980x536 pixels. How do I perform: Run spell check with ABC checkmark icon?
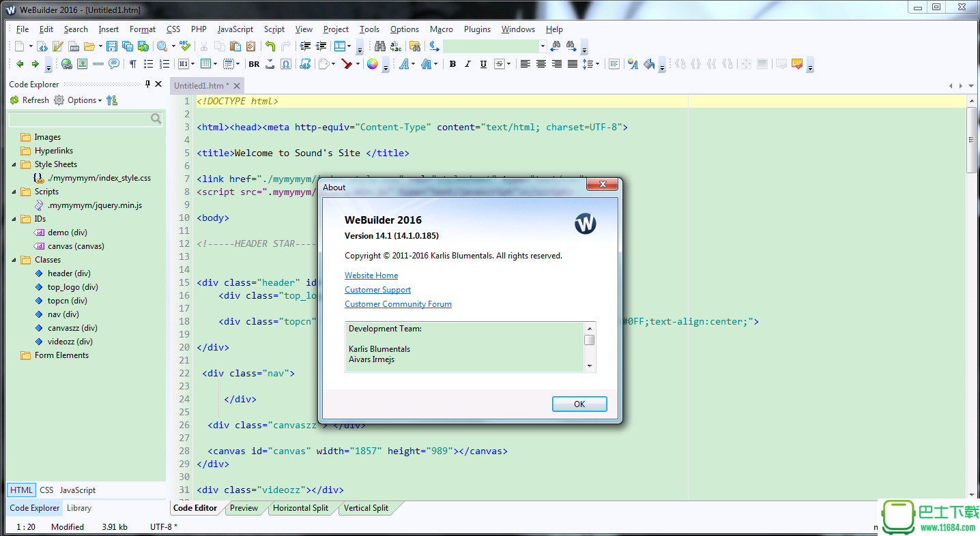tap(185, 46)
